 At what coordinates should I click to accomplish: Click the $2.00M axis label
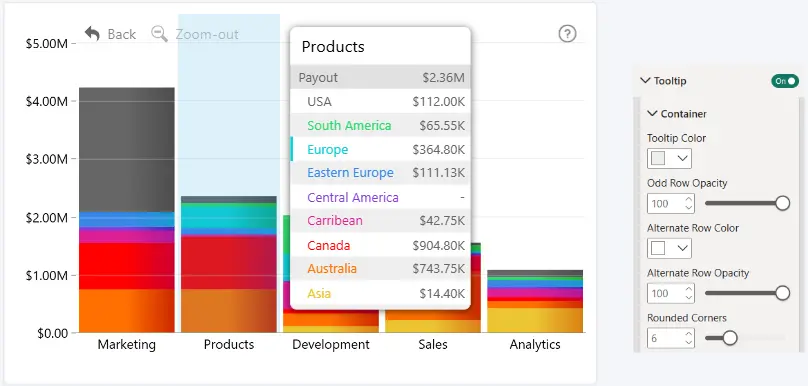tap(47, 217)
